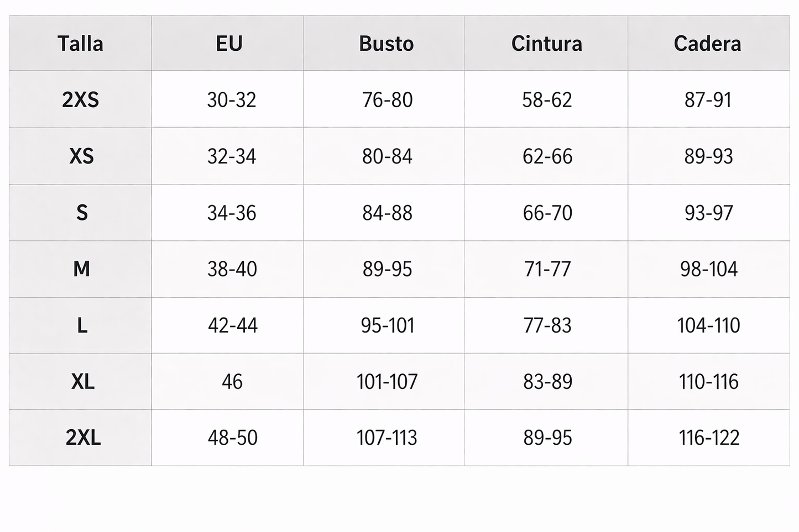The width and height of the screenshot is (799, 532).
Task: Select the Cadera 116-122 cell
Action: 708,438
